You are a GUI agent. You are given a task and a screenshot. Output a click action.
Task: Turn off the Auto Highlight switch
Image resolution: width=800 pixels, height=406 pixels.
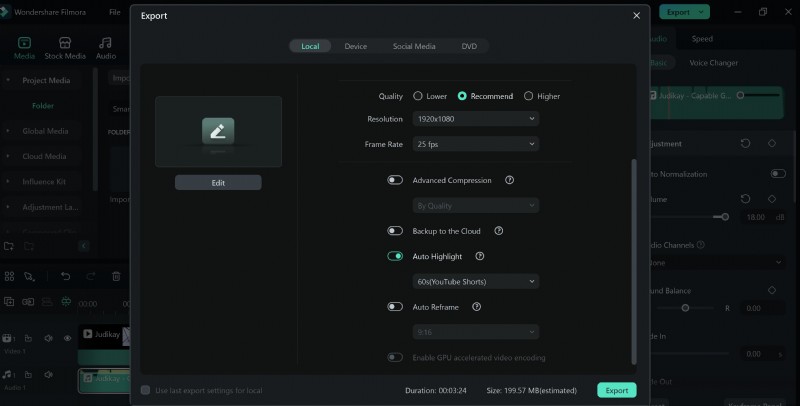coord(395,256)
